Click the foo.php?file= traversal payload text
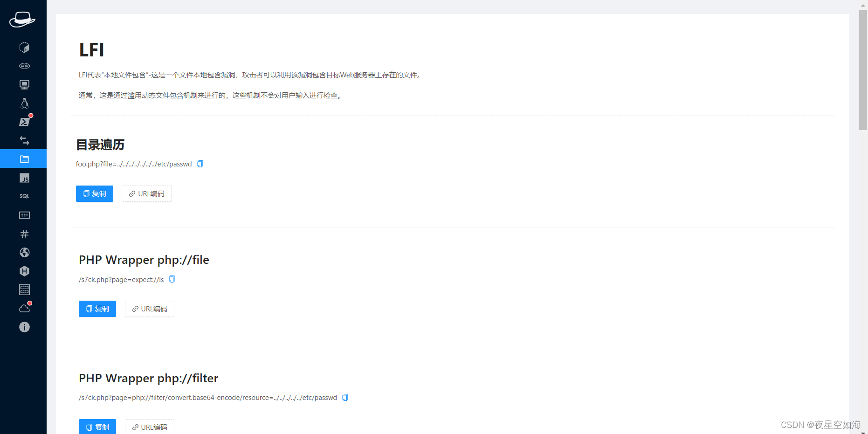Screen dimensions: 868x434 click(x=134, y=164)
